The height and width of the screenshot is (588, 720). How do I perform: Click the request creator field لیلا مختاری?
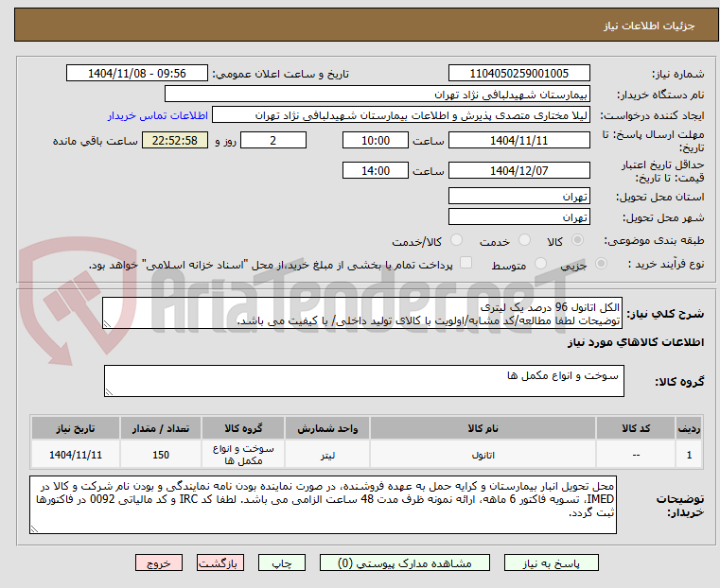coord(401,115)
